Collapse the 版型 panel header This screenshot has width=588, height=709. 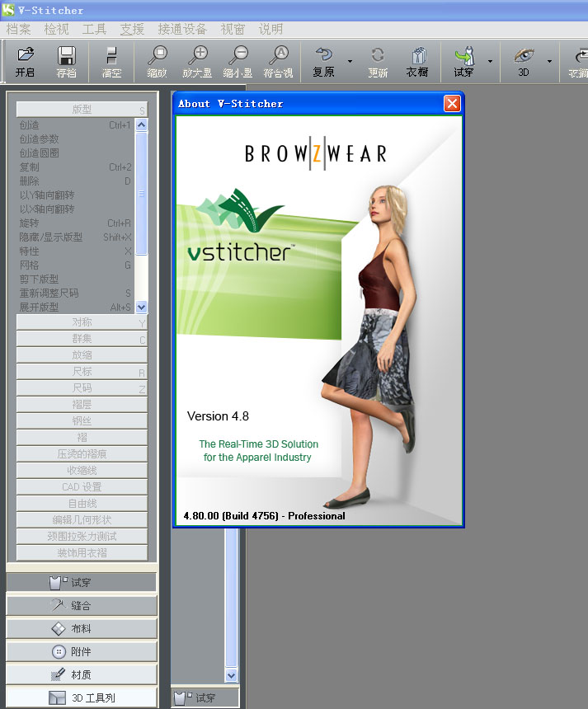coord(82,109)
